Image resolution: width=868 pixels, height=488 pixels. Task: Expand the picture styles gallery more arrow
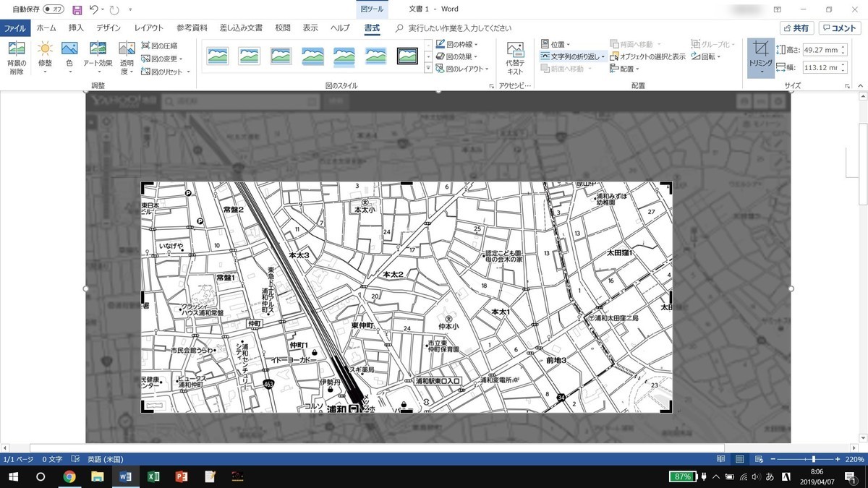tap(428, 69)
